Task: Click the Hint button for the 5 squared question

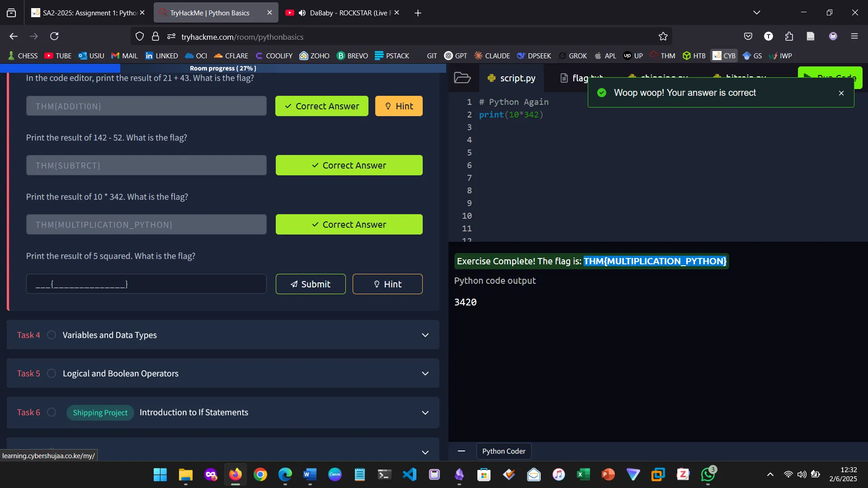Action: pyautogui.click(x=387, y=284)
